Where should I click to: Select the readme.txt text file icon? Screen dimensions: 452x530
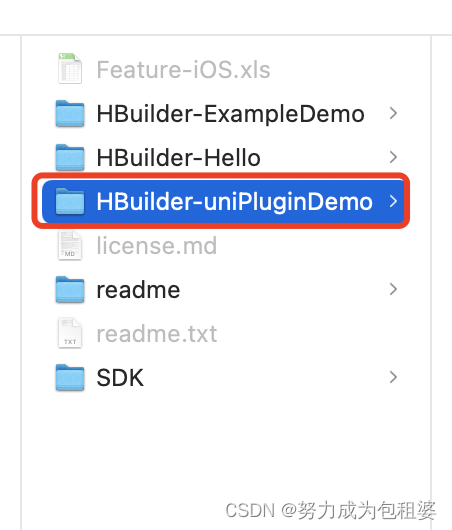[70, 333]
